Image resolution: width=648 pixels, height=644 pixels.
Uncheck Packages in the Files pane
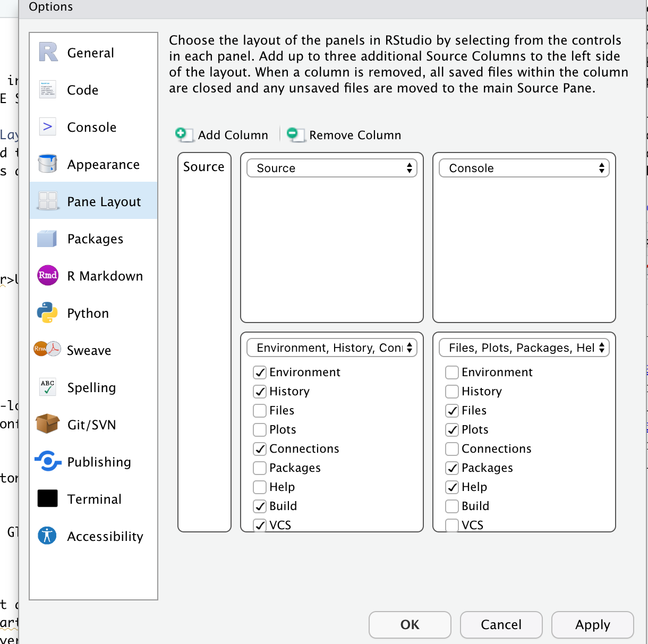452,468
